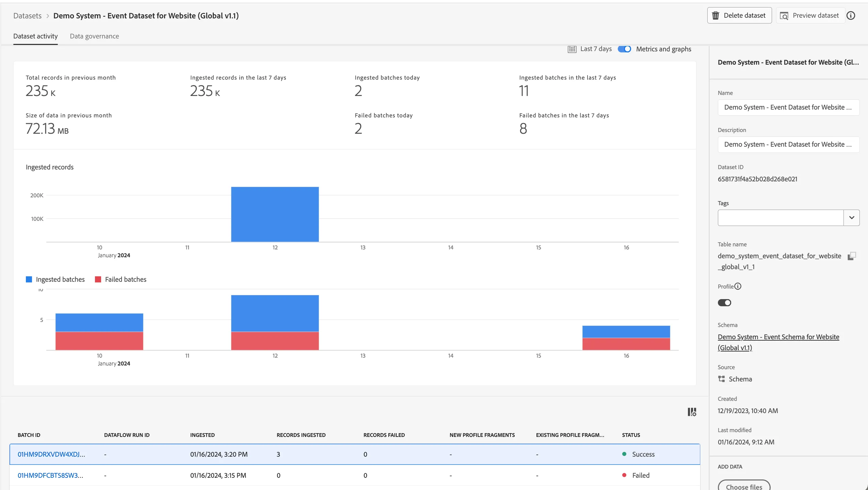Click the RECORDS FAILED column header
Image resolution: width=868 pixels, height=490 pixels.
click(x=384, y=435)
